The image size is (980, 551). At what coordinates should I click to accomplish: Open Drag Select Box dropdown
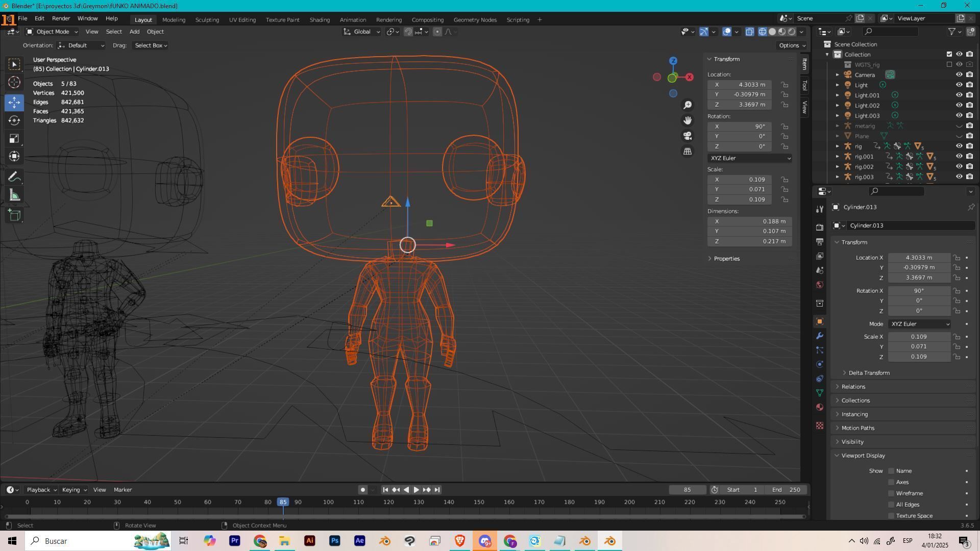pos(151,45)
